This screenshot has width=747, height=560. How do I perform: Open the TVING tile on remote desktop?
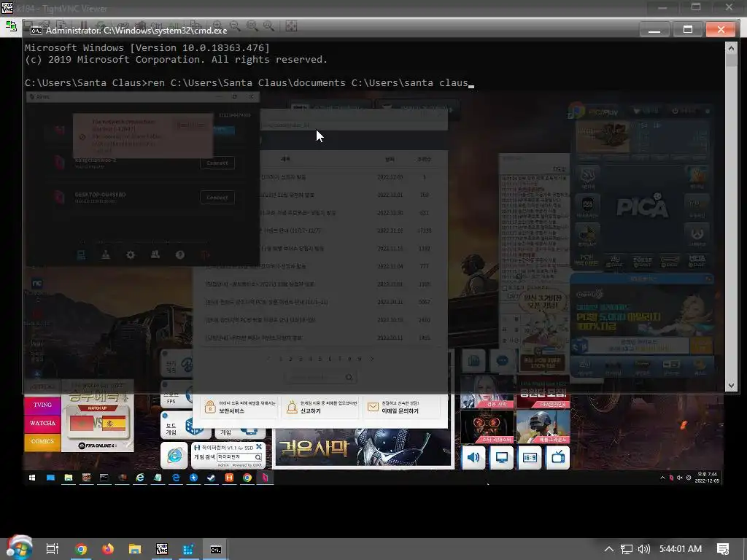point(42,405)
